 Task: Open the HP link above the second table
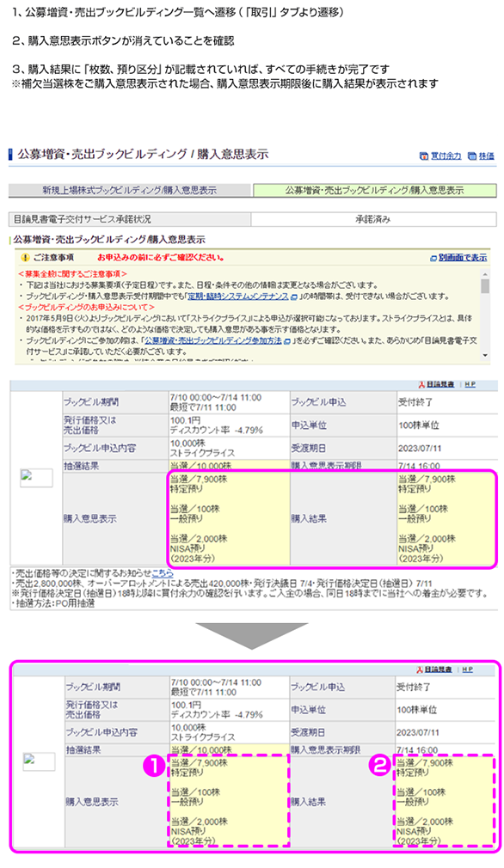[x=467, y=669]
